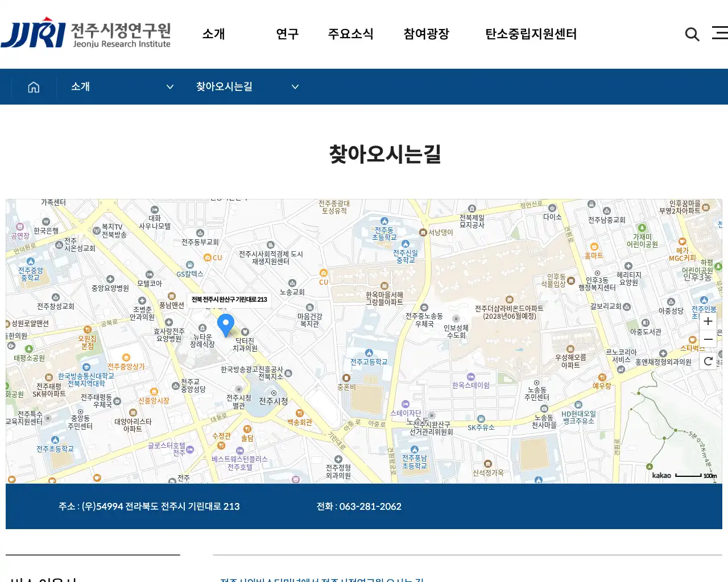Click 효사랑전주요양병원 marker
The height and width of the screenshot is (582, 728).
pyautogui.click(x=169, y=323)
